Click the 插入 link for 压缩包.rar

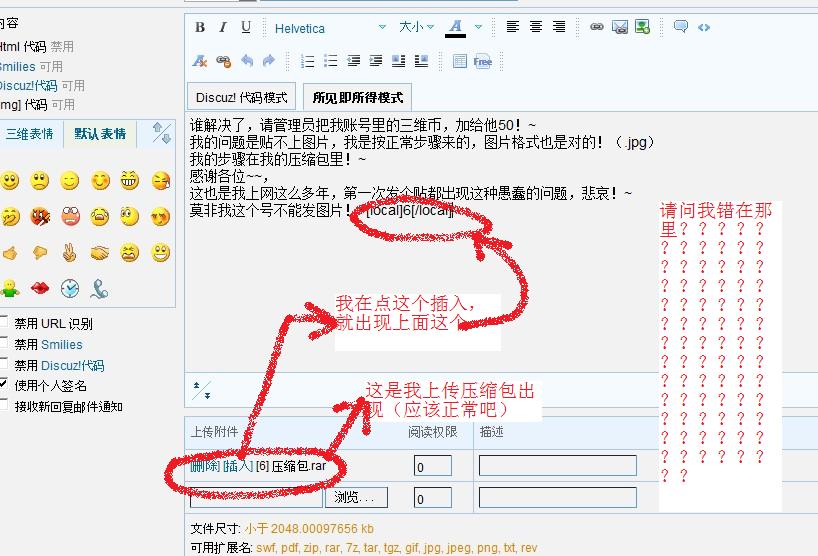[x=238, y=465]
